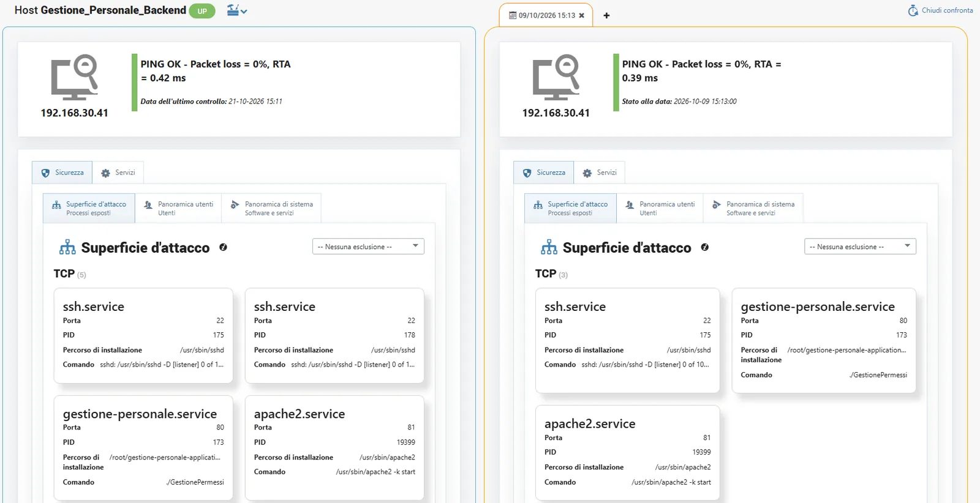Open right panel Panoramica di sistema sub-tab
The height and width of the screenshot is (503, 980).
pyautogui.click(x=753, y=208)
